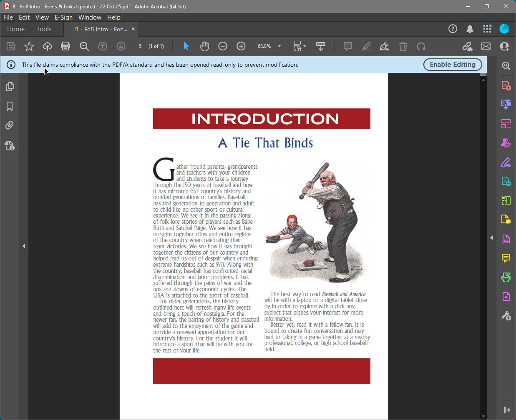This screenshot has height=420, width=516.
Task: Open the E-Sign menu
Action: click(x=63, y=17)
